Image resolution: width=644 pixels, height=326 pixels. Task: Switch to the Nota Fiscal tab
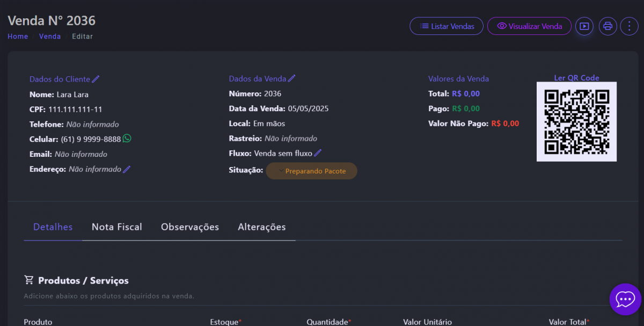point(116,227)
